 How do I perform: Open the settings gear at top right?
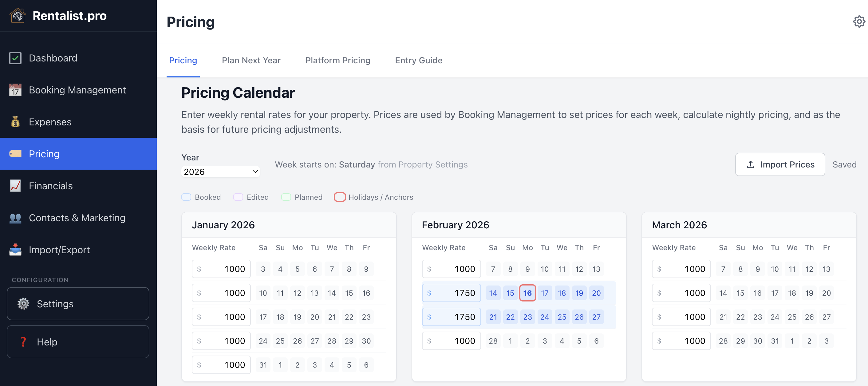tap(858, 22)
